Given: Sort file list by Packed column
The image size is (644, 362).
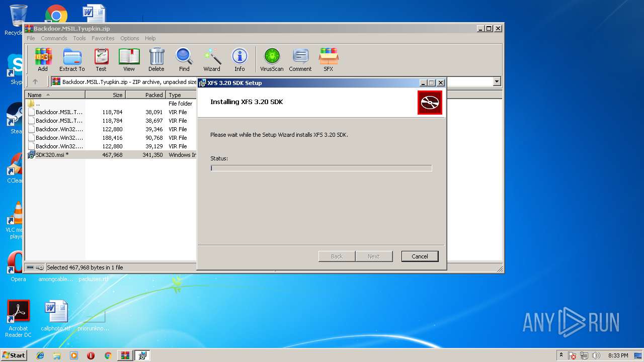Looking at the screenshot, I should tap(145, 95).
